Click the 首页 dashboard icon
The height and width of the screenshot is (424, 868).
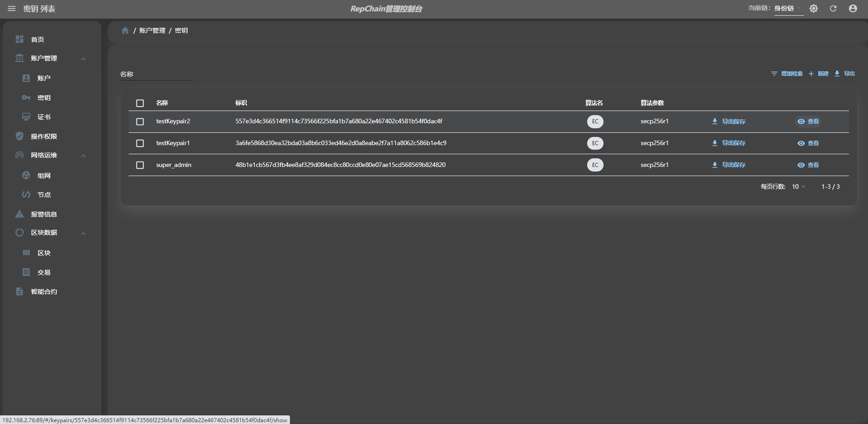click(x=20, y=39)
